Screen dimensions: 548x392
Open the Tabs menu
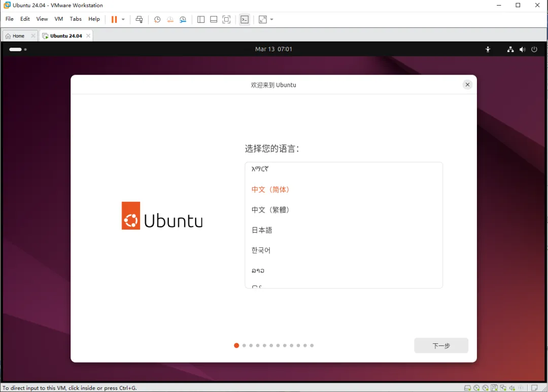(76, 19)
